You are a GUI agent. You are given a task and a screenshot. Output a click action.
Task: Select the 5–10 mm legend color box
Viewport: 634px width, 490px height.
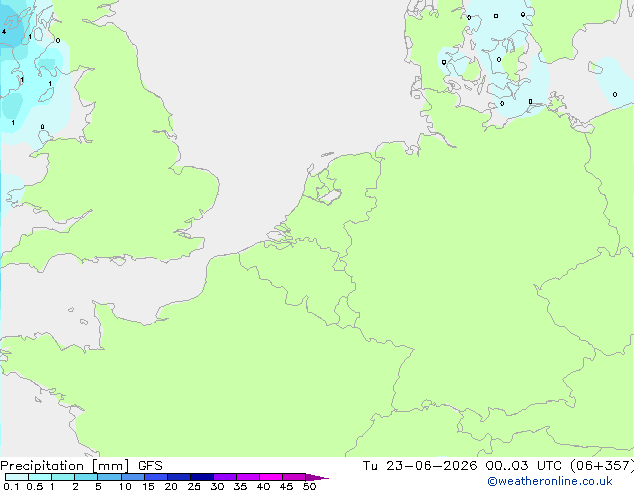(x=109, y=477)
